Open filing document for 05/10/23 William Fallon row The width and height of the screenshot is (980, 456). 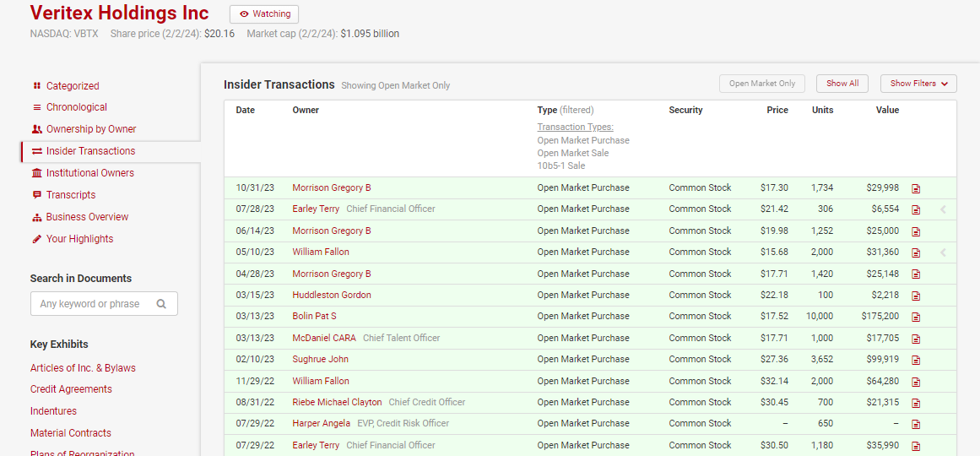(916, 252)
